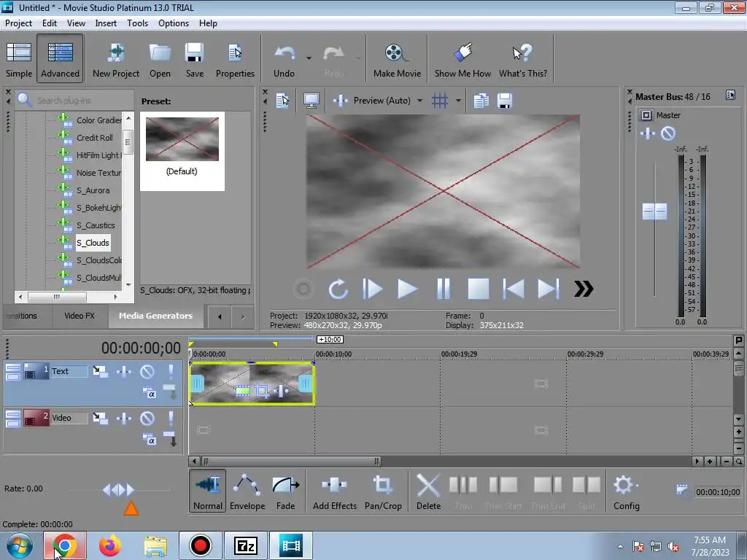The height and width of the screenshot is (560, 747).
Task: Open the Project menu
Action: tap(18, 23)
